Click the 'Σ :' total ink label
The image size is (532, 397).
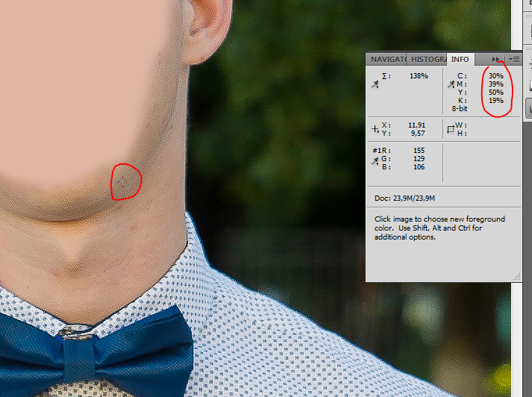click(x=386, y=75)
